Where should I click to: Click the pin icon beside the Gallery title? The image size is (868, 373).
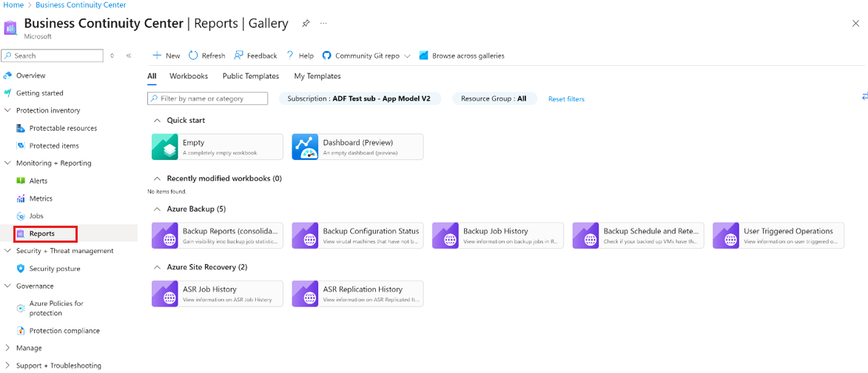click(x=306, y=24)
